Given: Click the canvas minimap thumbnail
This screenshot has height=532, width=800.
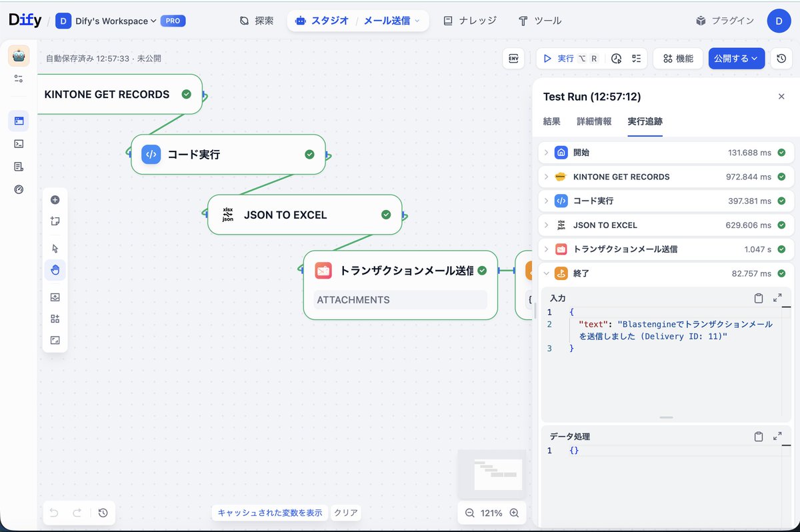Looking at the screenshot, I should pos(491,474).
